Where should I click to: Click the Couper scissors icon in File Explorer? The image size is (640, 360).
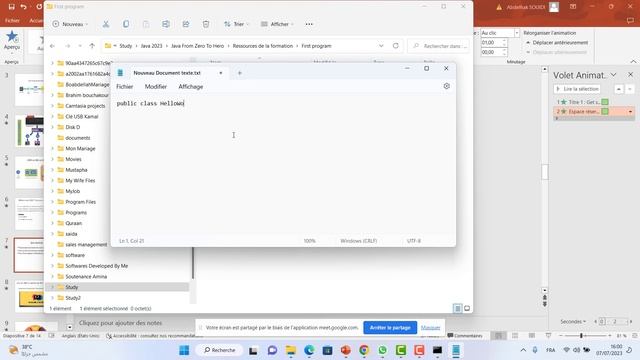(x=106, y=24)
